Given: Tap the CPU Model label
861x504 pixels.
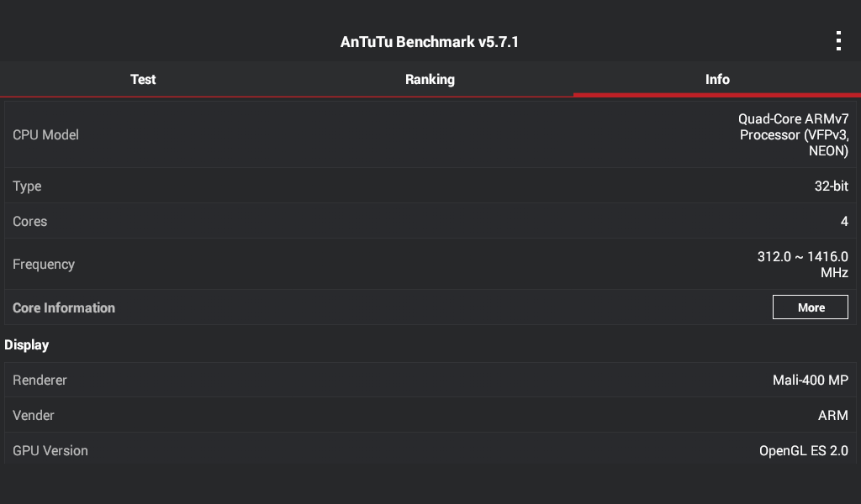Looking at the screenshot, I should [45, 134].
